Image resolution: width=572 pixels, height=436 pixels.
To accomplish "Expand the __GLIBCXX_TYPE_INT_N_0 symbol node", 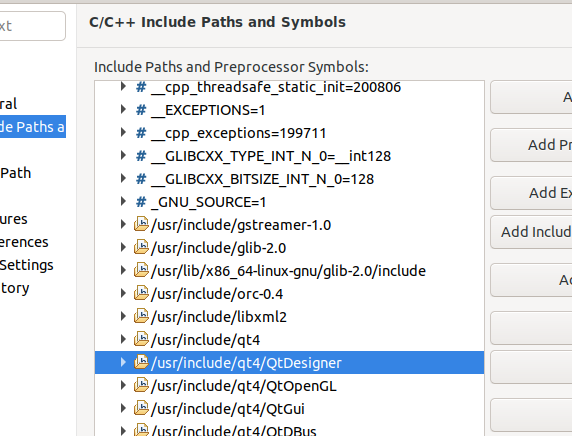I will pos(123,155).
